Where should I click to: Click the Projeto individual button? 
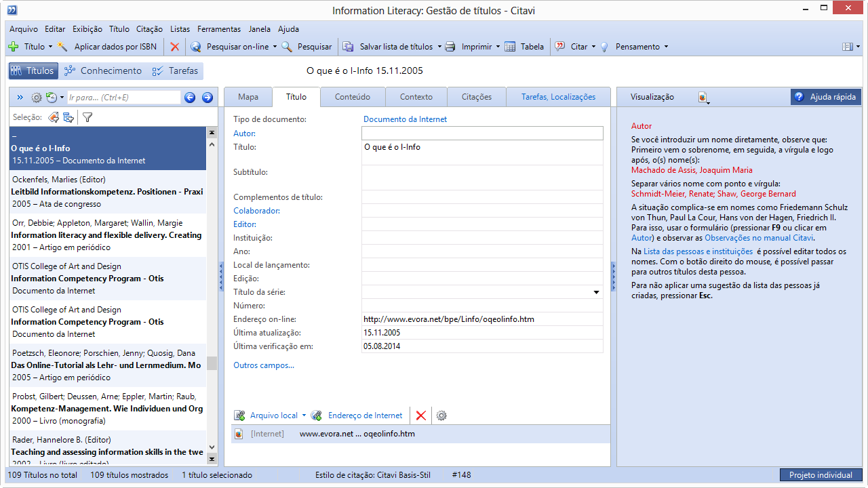point(821,475)
